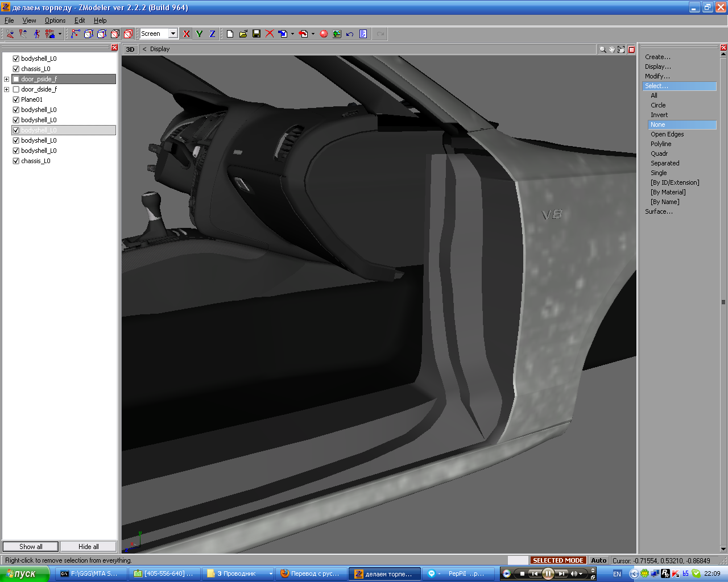Toggle the X axis constraint button

pyautogui.click(x=186, y=34)
